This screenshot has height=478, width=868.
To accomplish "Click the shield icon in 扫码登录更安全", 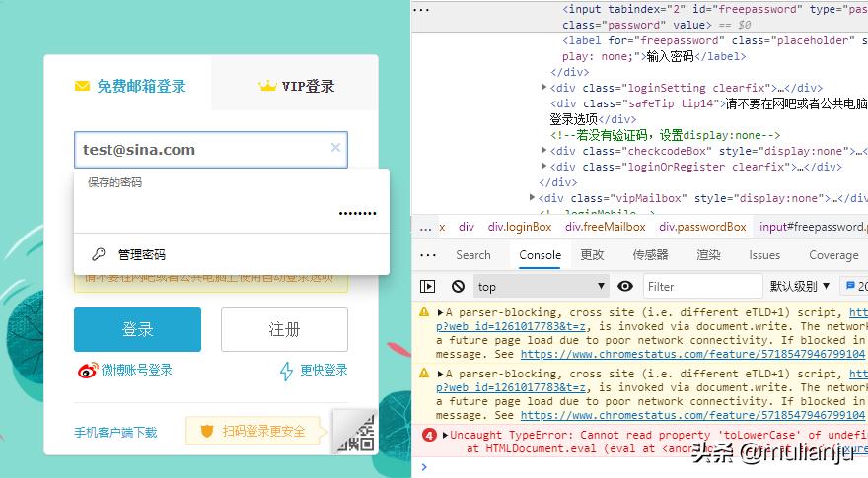I will point(206,431).
